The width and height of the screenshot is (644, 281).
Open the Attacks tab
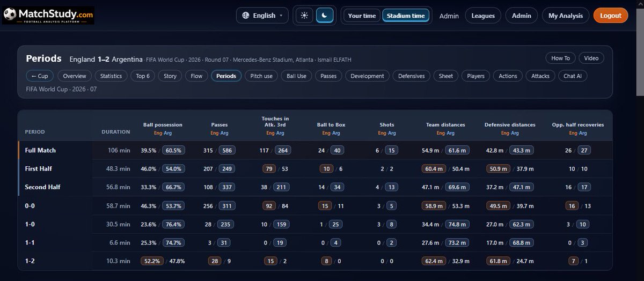click(540, 76)
